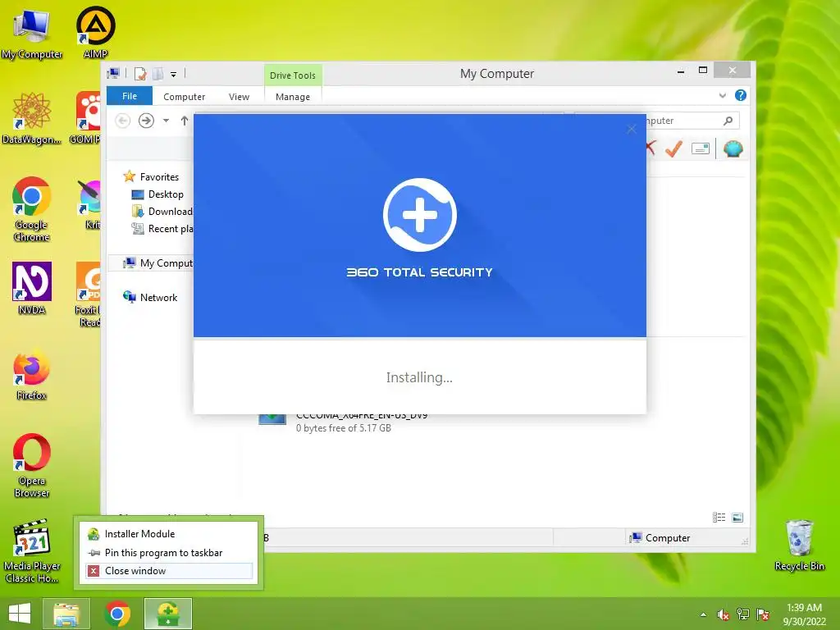
Task: Open Explorer help question mark
Action: [x=741, y=95]
